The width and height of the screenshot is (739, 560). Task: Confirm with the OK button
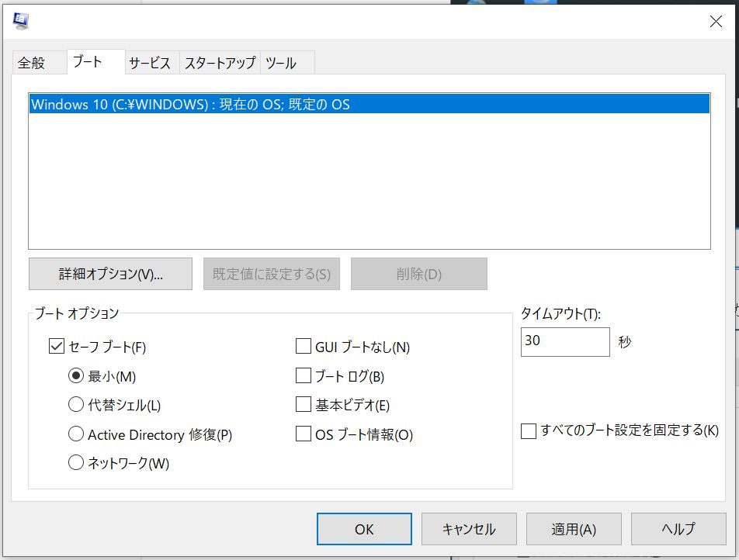point(364,529)
